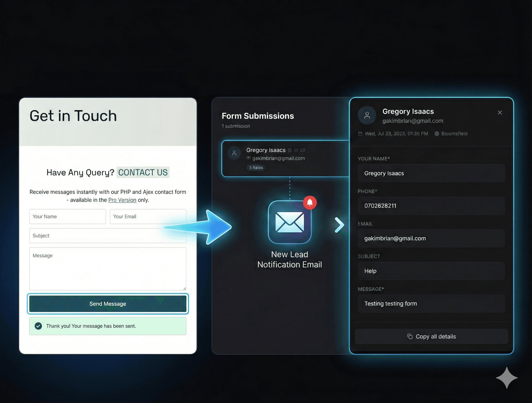Click the Message textarea in Get in Touch
This screenshot has height=403, width=532.
[x=108, y=269]
